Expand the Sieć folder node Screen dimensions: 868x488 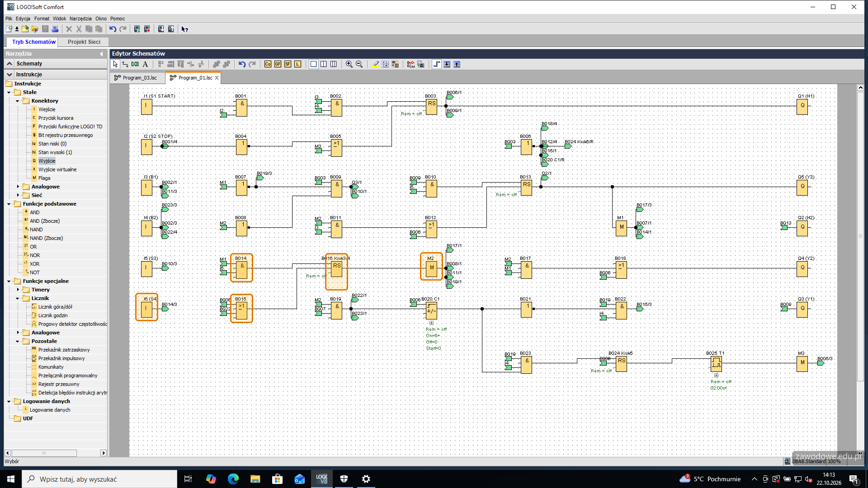(18, 195)
